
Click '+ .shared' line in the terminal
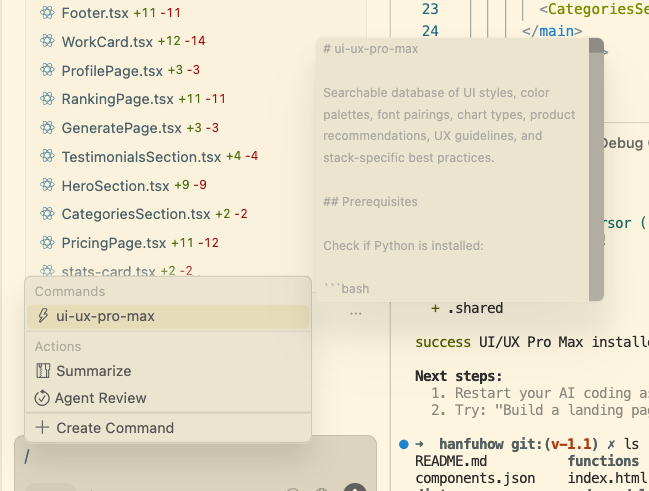pos(467,308)
